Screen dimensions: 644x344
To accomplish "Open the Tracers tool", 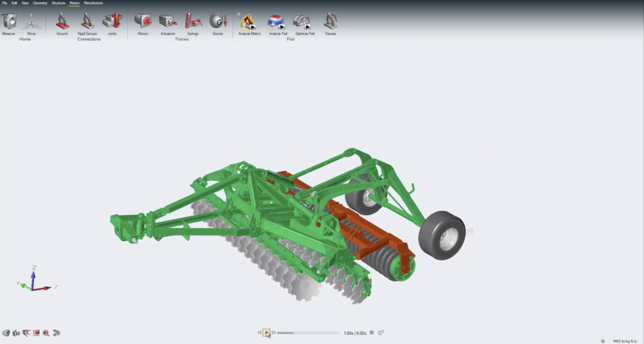I will [330, 22].
